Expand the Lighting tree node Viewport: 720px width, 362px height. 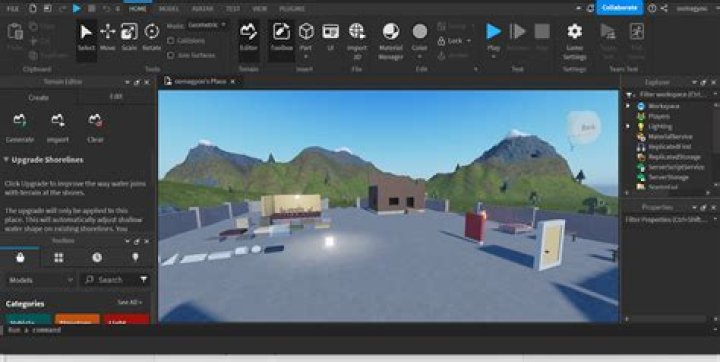pos(628,126)
